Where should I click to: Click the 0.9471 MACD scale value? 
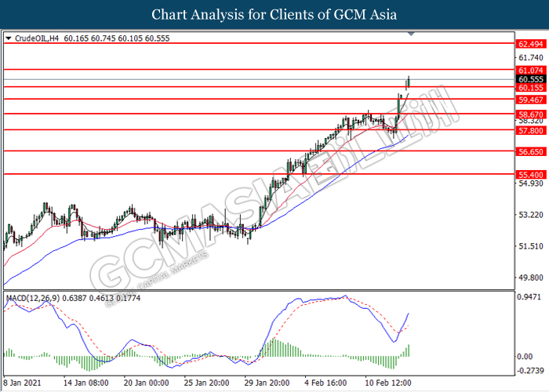pos(529,297)
